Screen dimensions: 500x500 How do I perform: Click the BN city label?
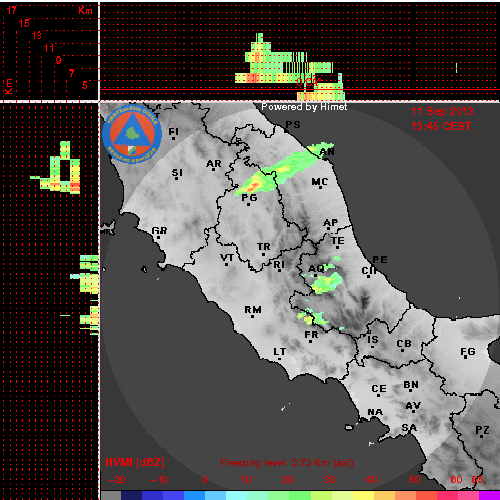(411, 385)
